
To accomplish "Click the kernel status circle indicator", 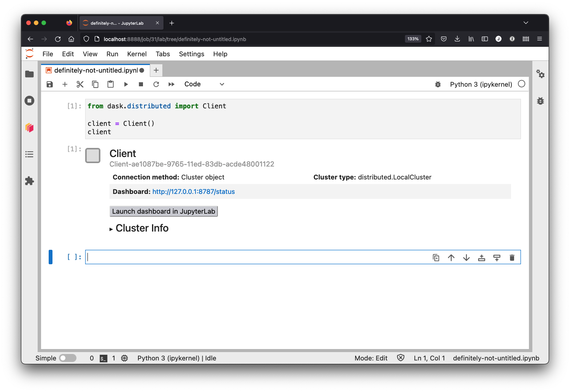I will pyautogui.click(x=522, y=84).
